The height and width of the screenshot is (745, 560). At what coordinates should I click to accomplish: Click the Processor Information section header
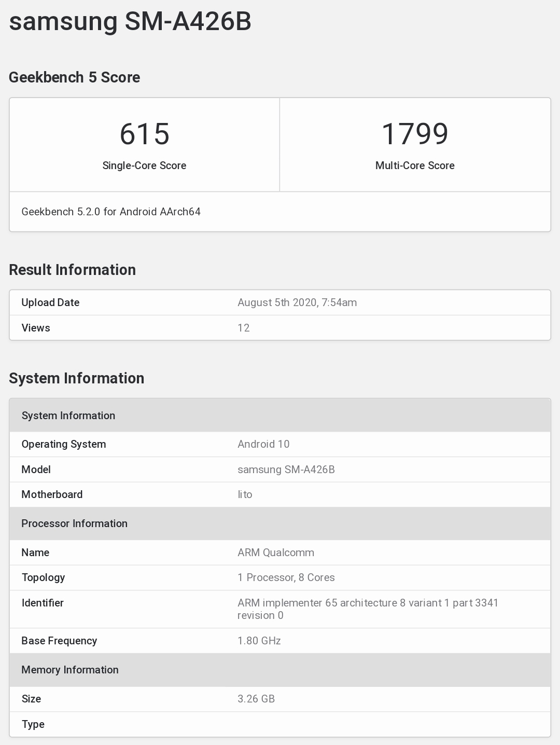pos(74,523)
